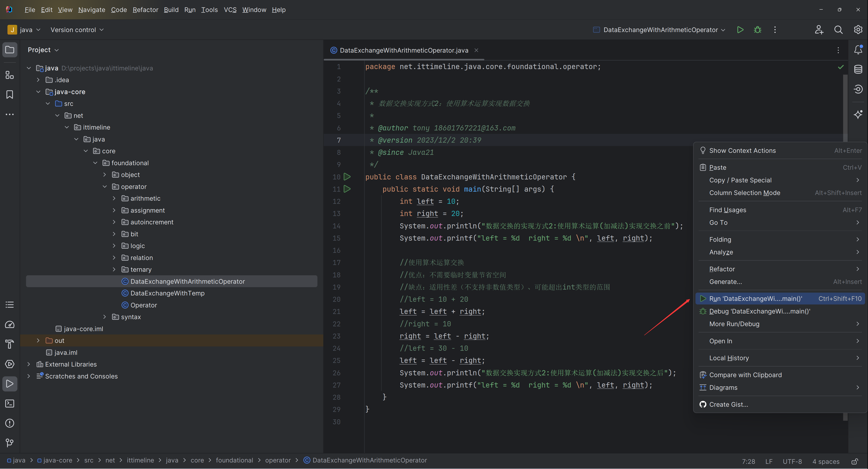Open the Structure tool window icon
Viewport: 868px width, 469px height.
click(x=10, y=75)
